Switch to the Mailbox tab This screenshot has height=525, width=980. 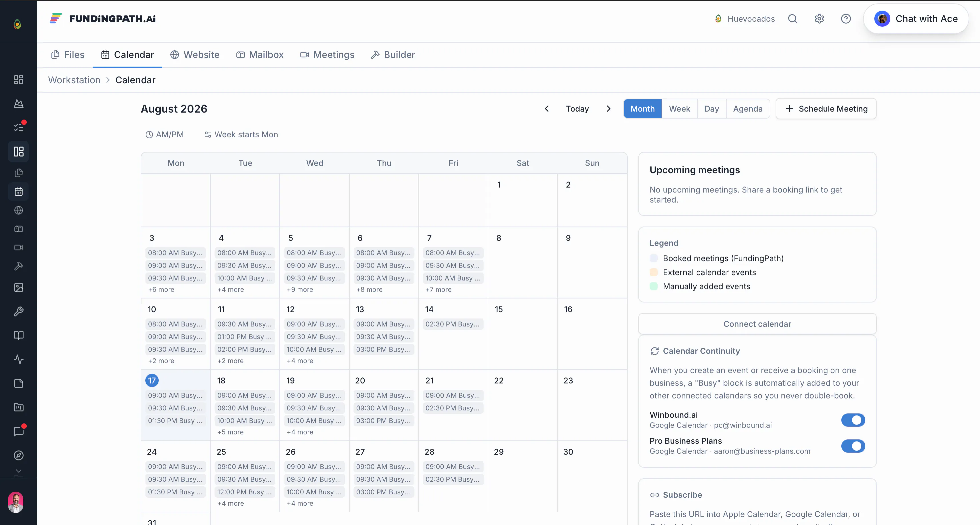coord(260,55)
